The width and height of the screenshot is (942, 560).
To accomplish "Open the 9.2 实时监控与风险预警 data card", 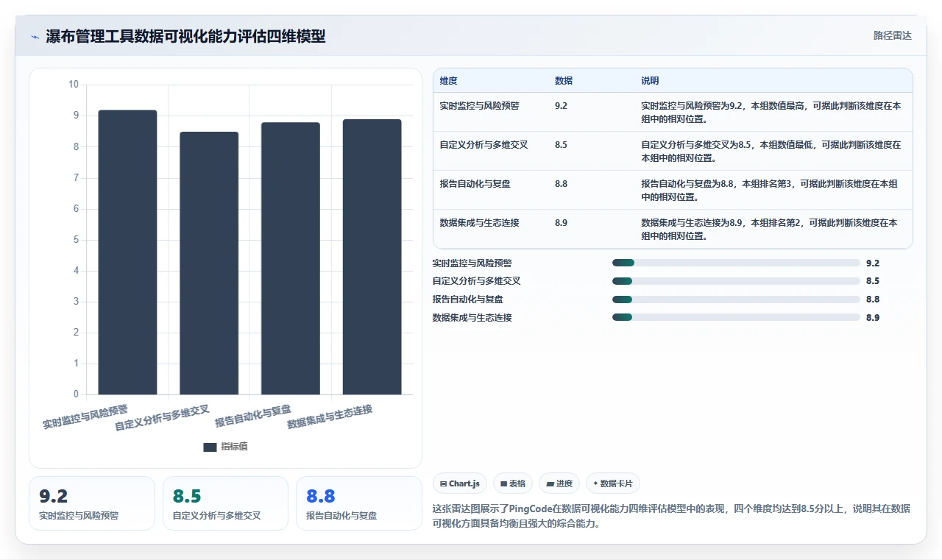I will pos(92,503).
